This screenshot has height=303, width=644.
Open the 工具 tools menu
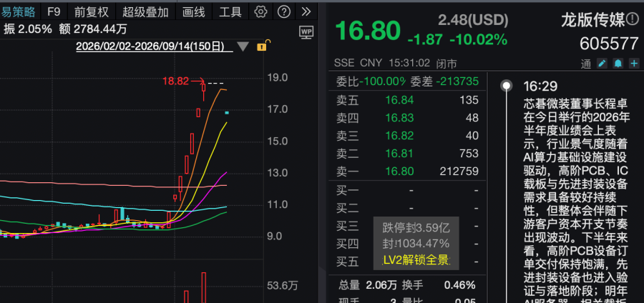coord(230,12)
